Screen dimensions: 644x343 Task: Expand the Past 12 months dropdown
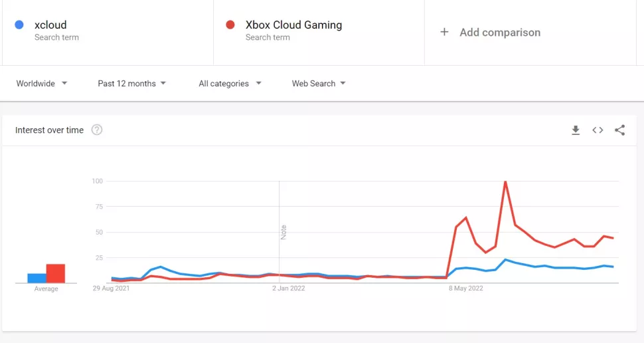[131, 84]
